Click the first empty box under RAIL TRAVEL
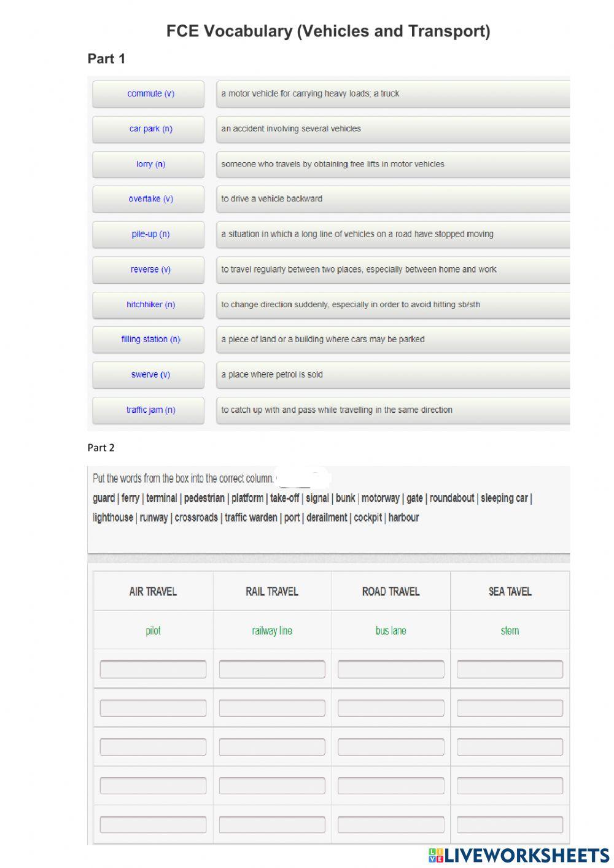 (271, 668)
